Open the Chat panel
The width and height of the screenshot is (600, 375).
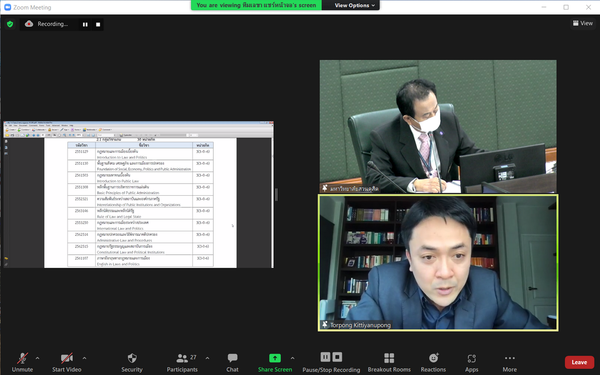pos(232,362)
